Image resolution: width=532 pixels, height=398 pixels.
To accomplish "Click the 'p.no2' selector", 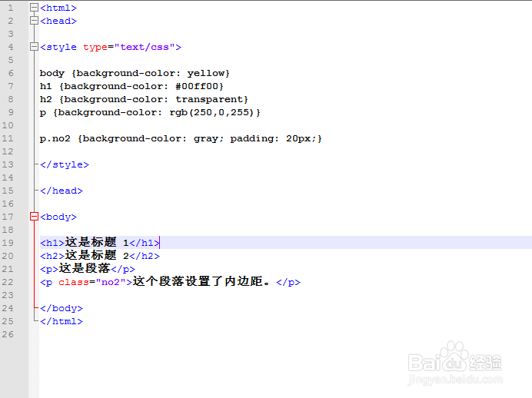I will point(55,138).
